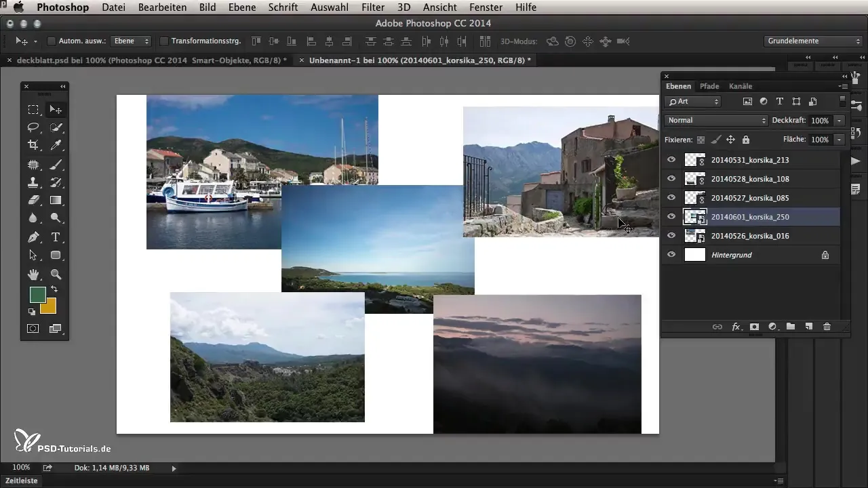Delete the selected layer via trash icon
Screen dimensions: 868x488
click(x=827, y=327)
